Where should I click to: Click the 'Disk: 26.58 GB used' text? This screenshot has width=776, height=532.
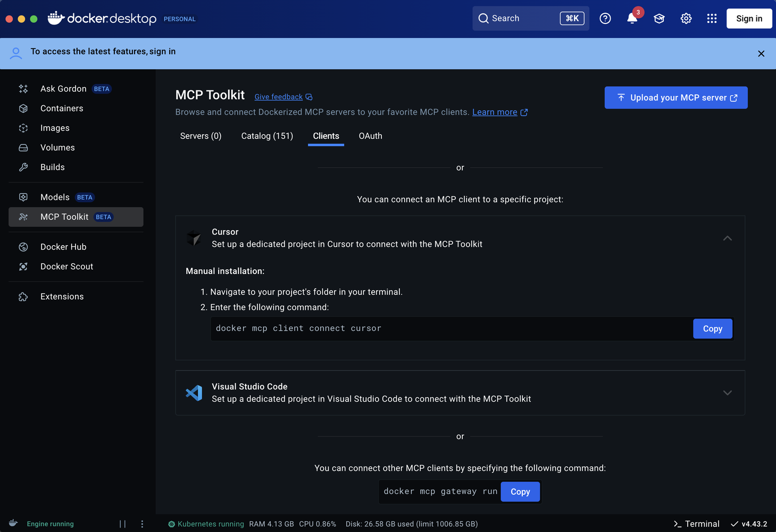[x=379, y=524]
